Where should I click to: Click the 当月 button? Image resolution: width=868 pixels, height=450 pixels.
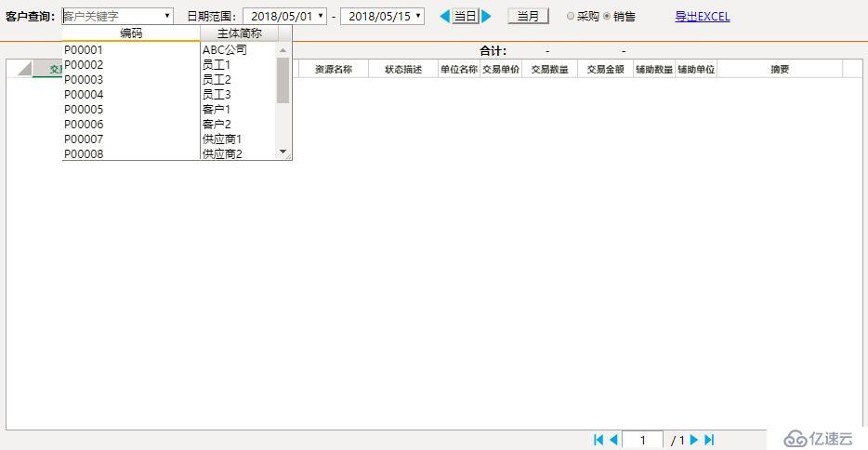click(x=528, y=16)
